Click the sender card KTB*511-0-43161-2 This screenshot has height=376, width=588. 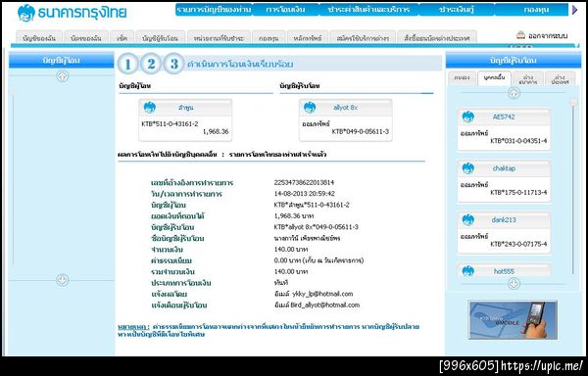[x=185, y=120]
